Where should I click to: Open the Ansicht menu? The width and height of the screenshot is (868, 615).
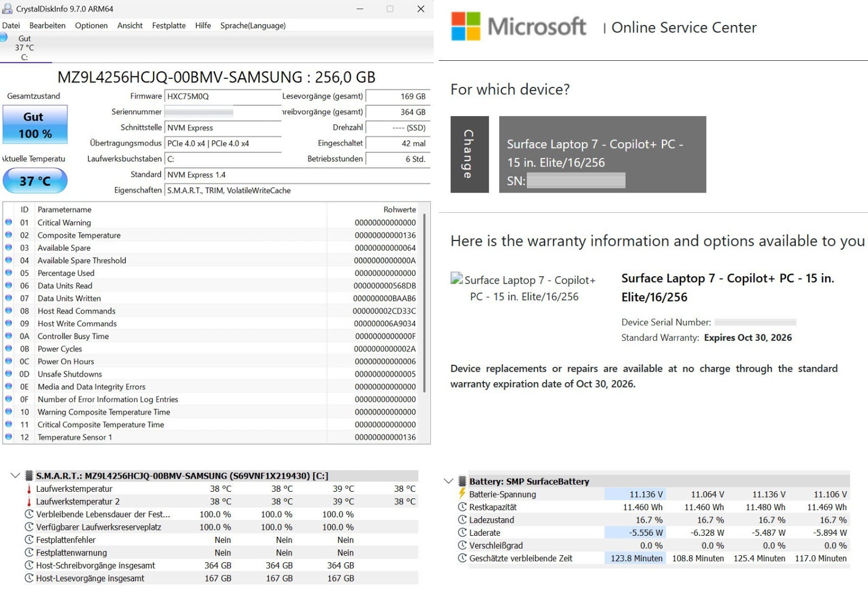tap(130, 26)
